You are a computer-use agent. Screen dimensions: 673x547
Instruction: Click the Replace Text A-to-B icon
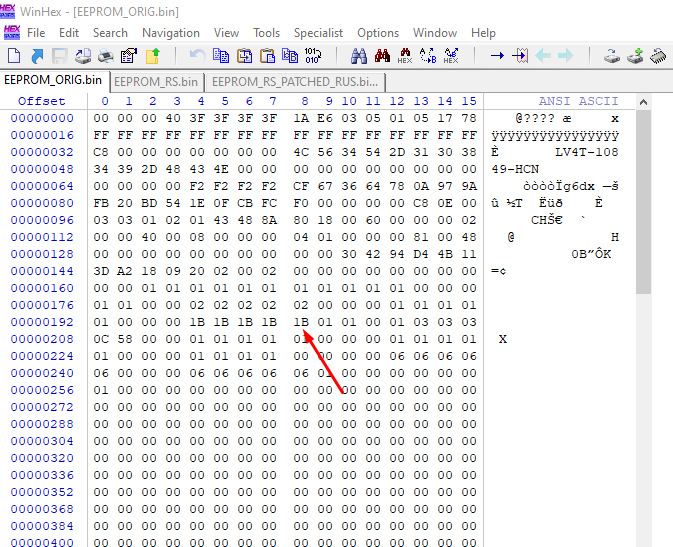pyautogui.click(x=428, y=56)
